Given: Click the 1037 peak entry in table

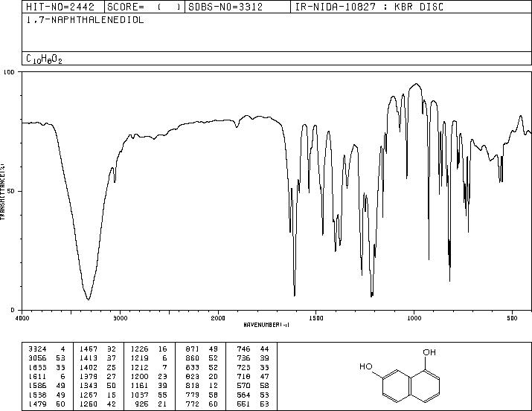Looking at the screenshot, I should [x=149, y=395].
